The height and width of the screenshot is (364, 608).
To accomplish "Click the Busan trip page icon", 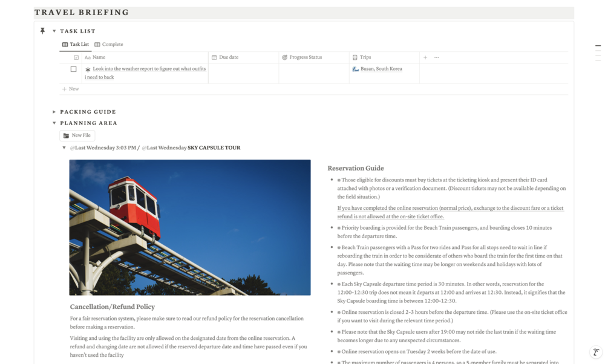I will [355, 69].
